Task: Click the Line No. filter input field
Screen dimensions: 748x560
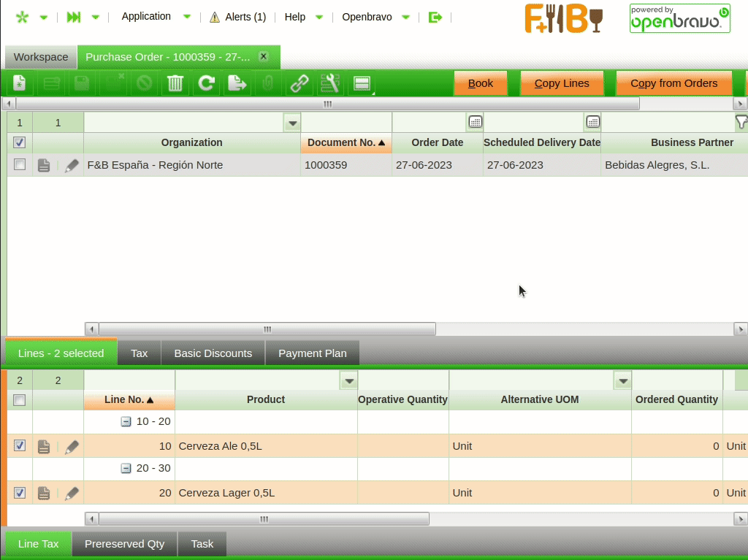Action: click(129, 380)
